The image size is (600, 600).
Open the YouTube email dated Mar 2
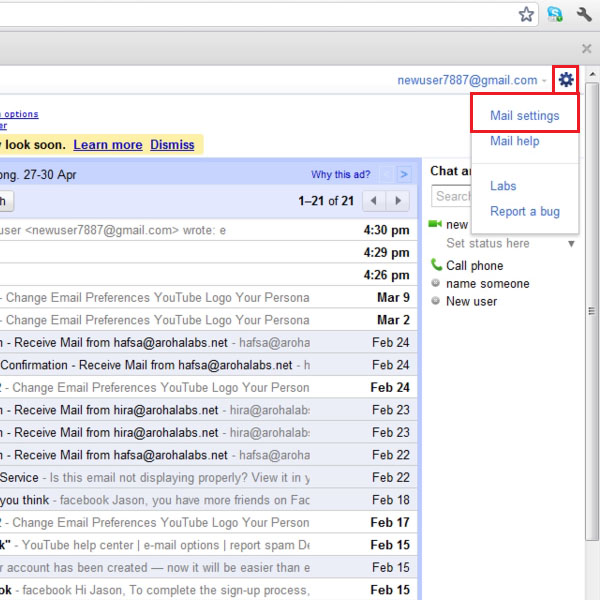pyautogui.click(x=209, y=320)
